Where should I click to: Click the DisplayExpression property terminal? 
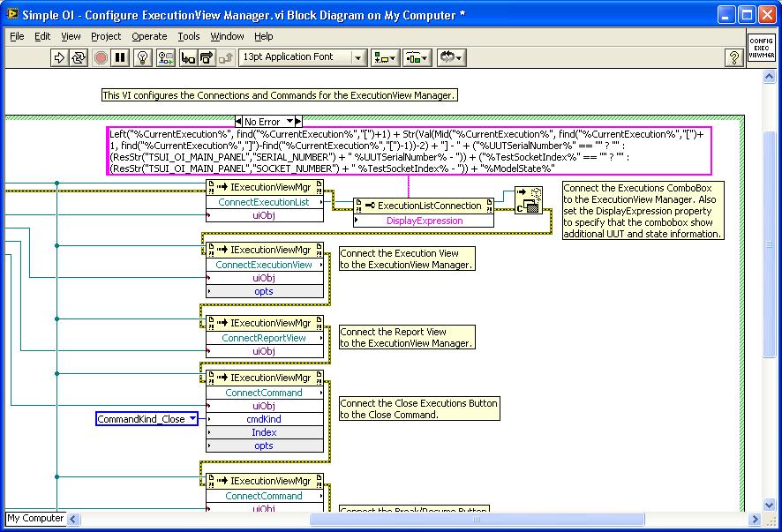click(424, 221)
